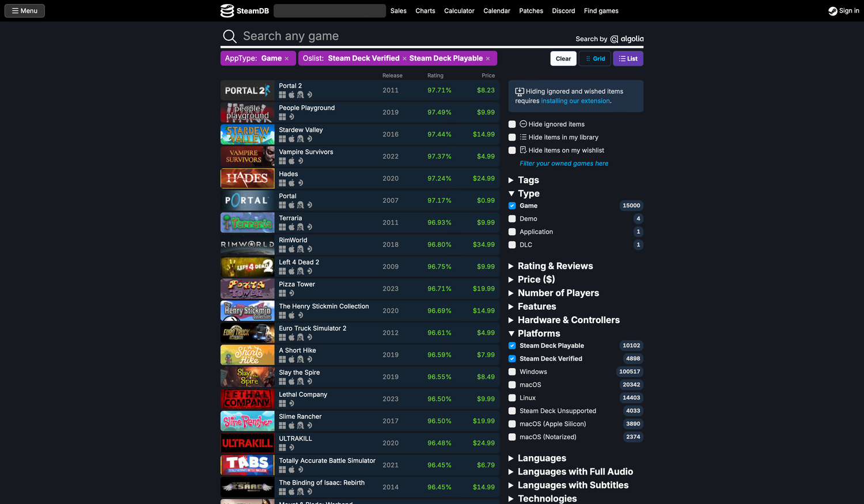Viewport: 864px width, 504px height.
Task: Clear all active filters
Action: [563, 59]
